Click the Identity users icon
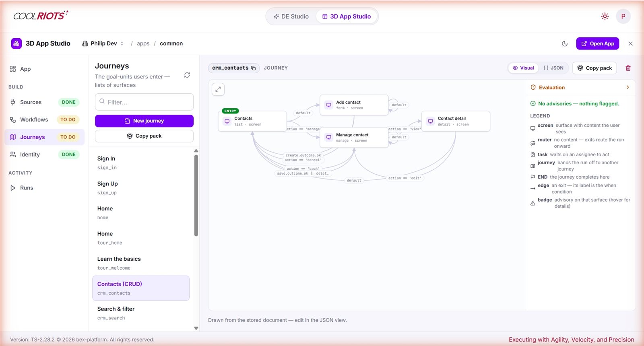Image resolution: width=644 pixels, height=346 pixels. pyautogui.click(x=13, y=154)
